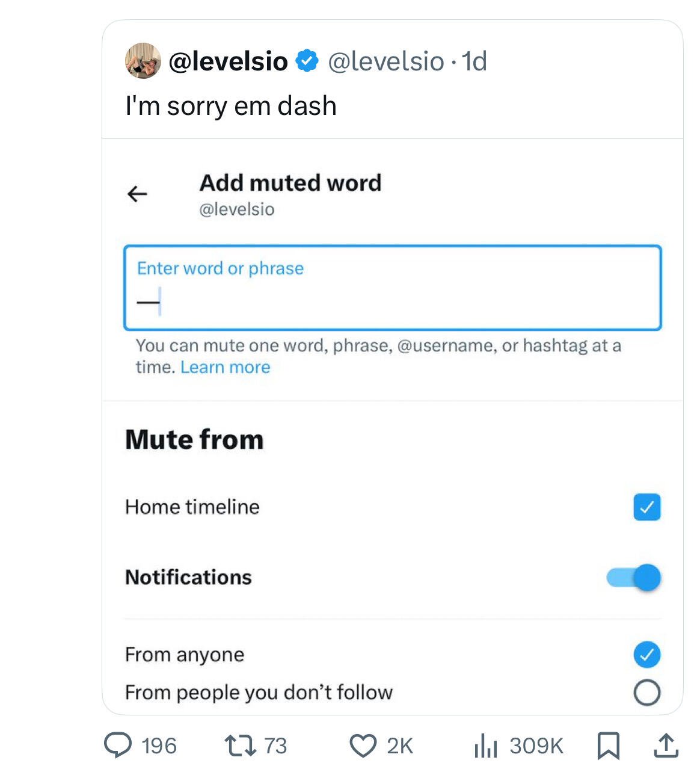Screen dimensions: 700x778
Task: Select From people you don't follow
Action: click(646, 693)
